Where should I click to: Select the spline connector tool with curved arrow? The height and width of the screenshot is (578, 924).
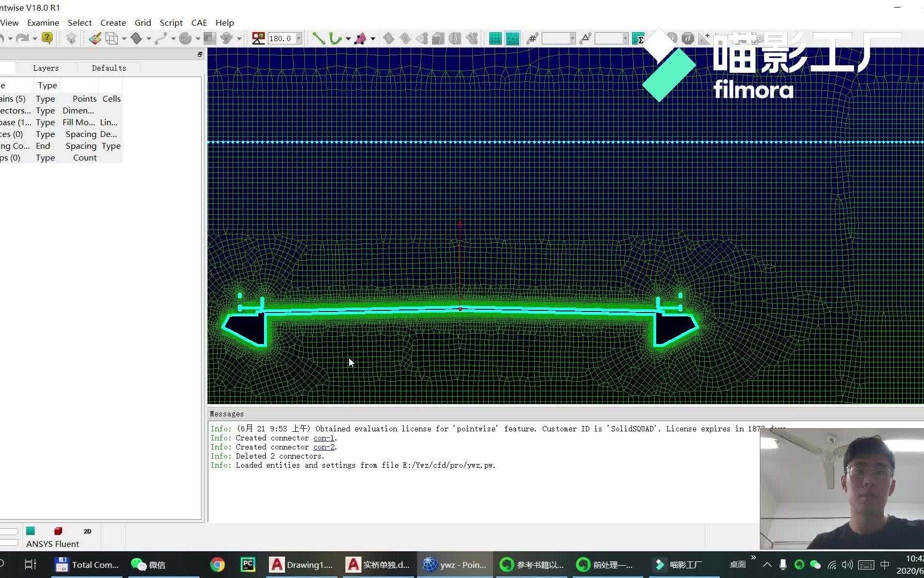tap(334, 38)
